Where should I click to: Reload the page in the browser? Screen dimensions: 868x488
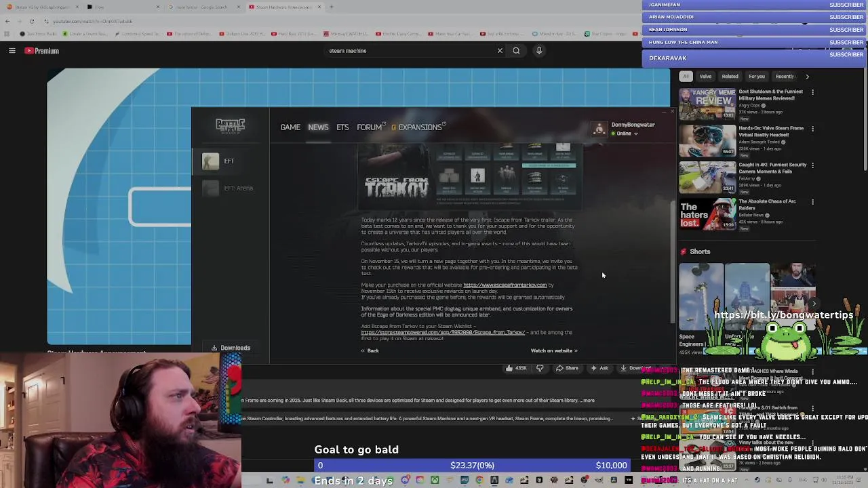click(x=32, y=21)
